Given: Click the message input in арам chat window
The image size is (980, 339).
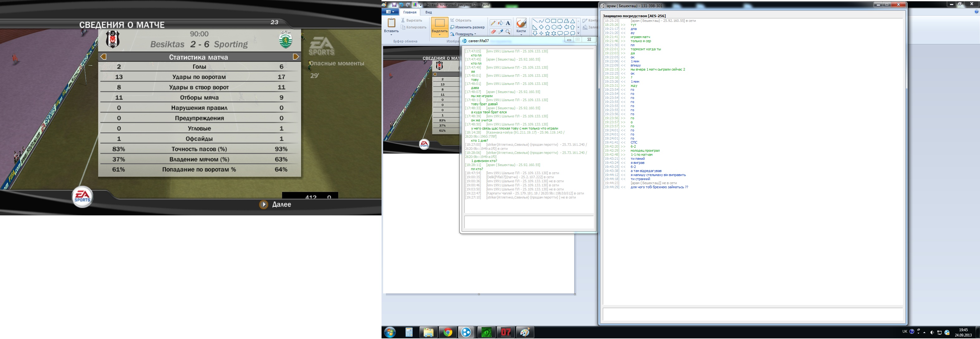Looking at the screenshot, I should pos(752,314).
